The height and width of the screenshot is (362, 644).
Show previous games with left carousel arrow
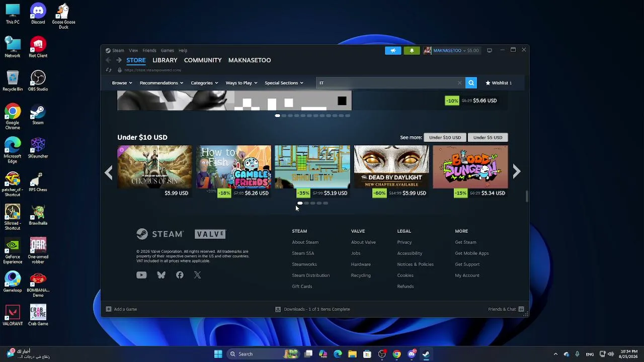(x=109, y=172)
